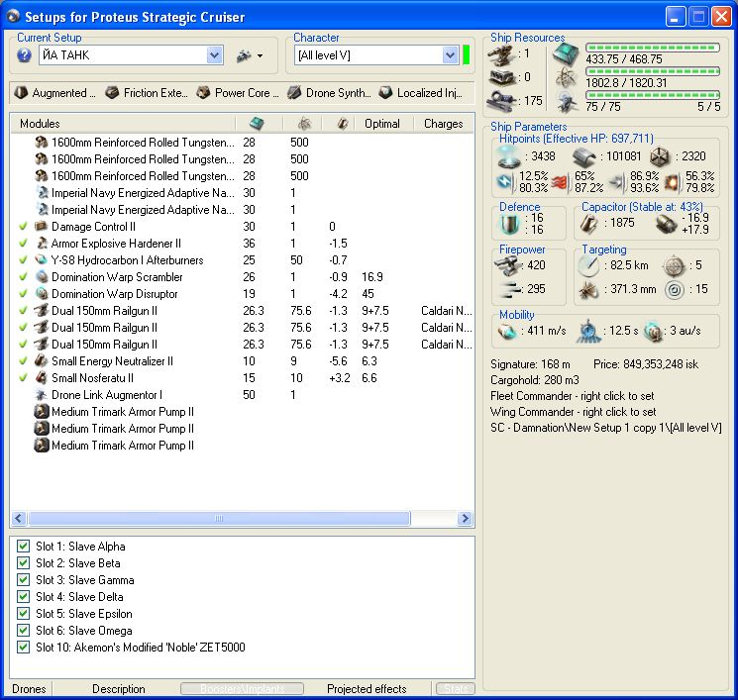The width and height of the screenshot is (738, 700).
Task: Select the Power Core subsystem
Action: coord(237,93)
